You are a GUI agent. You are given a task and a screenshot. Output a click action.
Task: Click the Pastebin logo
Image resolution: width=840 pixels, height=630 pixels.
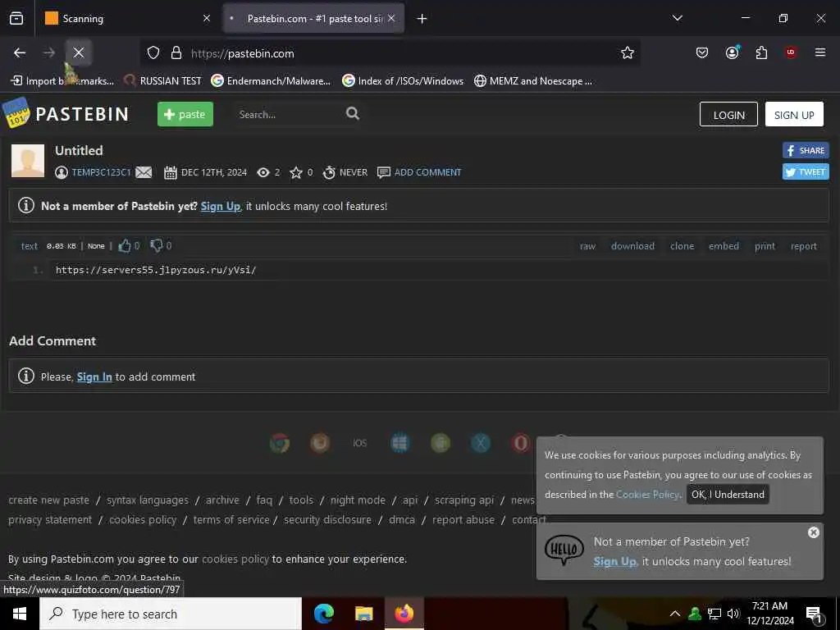point(66,113)
